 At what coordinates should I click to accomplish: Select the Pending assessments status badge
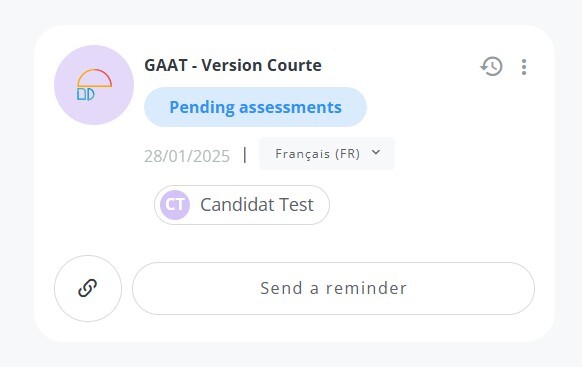coord(255,107)
